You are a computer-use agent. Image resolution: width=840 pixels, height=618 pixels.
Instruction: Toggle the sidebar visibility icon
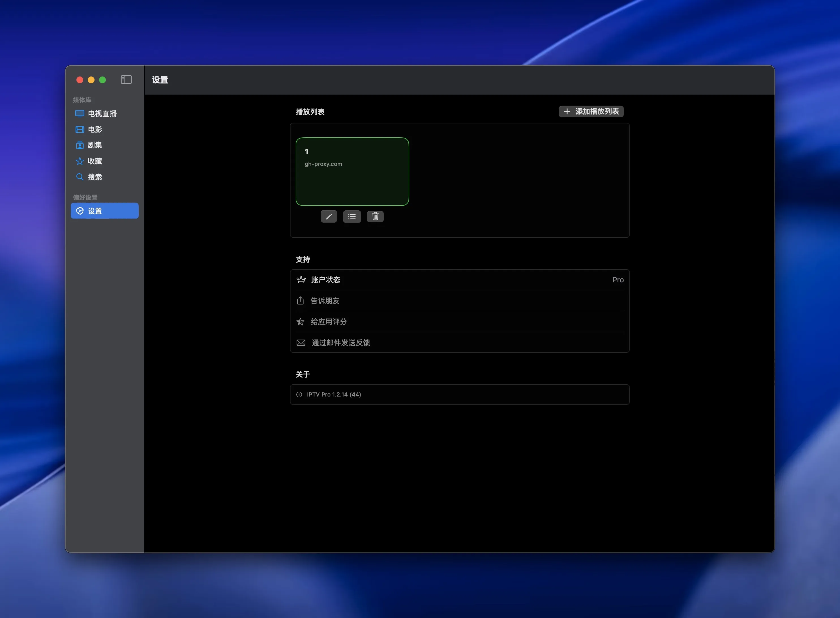click(126, 80)
